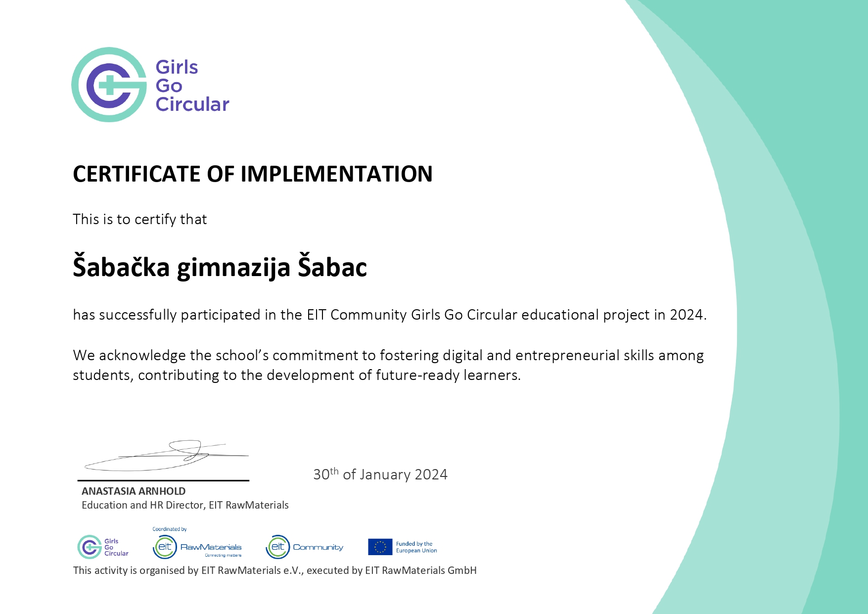Image resolution: width=868 pixels, height=614 pixels.
Task: Click the paragraph starting 'We acknowledge the school's commitment'
Action: [x=388, y=365]
